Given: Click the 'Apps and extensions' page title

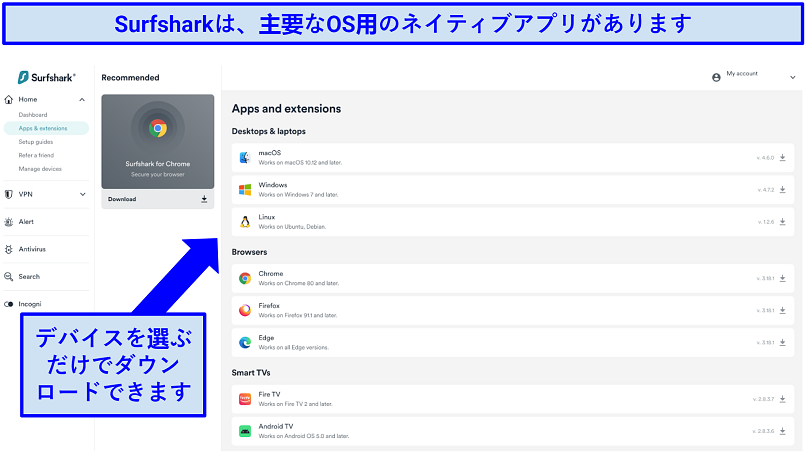Looking at the screenshot, I should pyautogui.click(x=286, y=108).
